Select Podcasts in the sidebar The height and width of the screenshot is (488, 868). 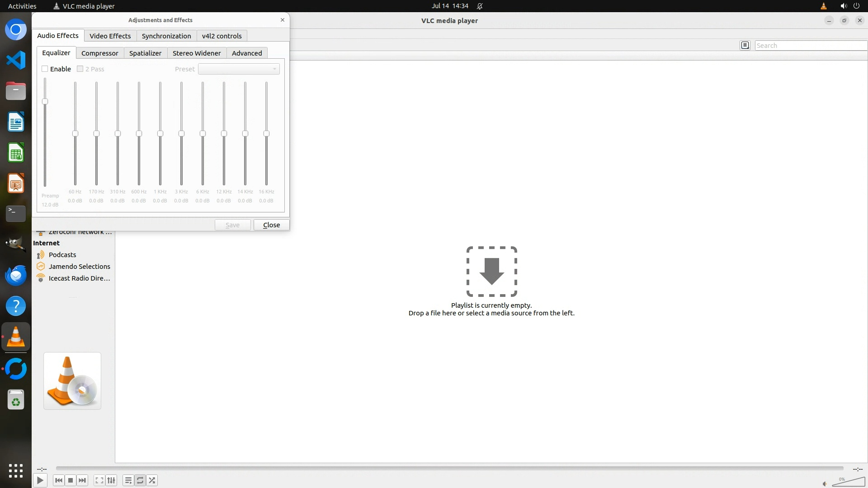point(62,255)
